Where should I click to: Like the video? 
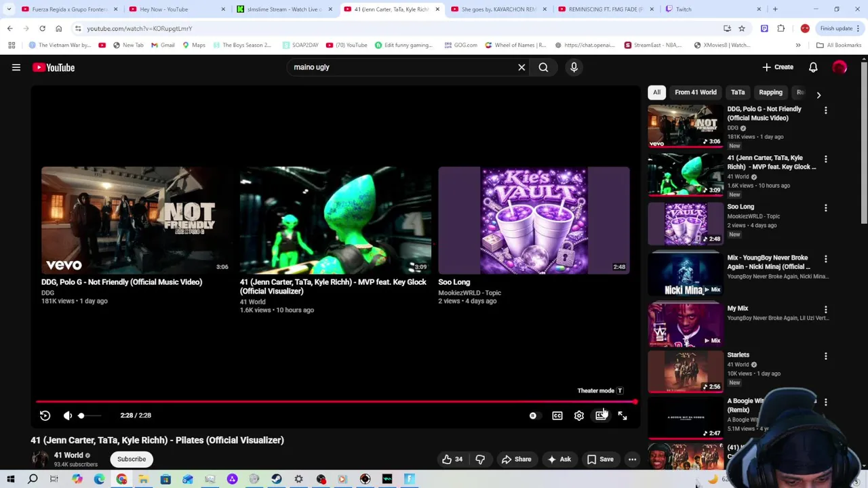[452, 459]
